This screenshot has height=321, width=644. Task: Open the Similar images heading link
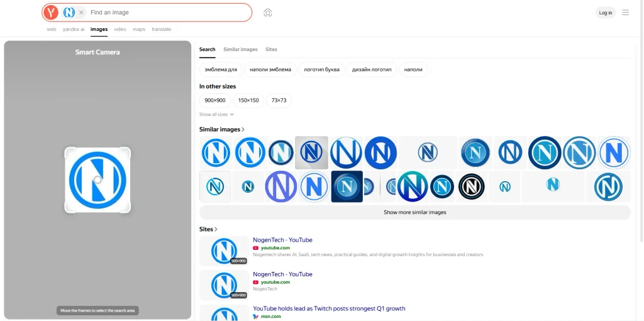222,130
